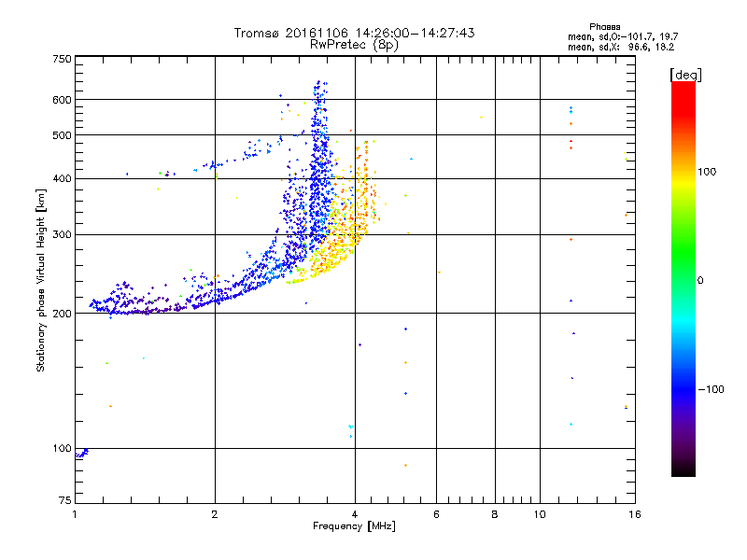
Task: Click x-axis tick value "10"
Action: tap(540, 514)
